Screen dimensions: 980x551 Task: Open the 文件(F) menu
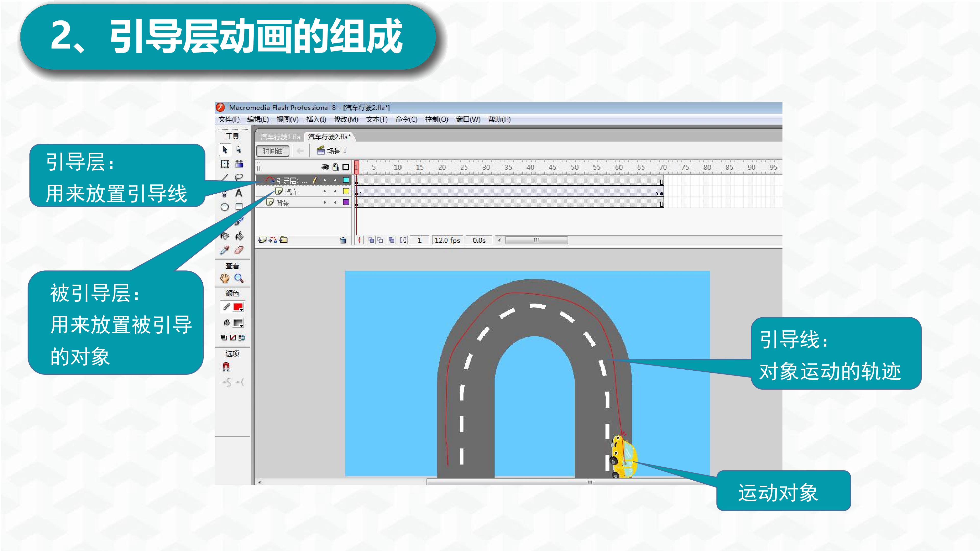229,119
